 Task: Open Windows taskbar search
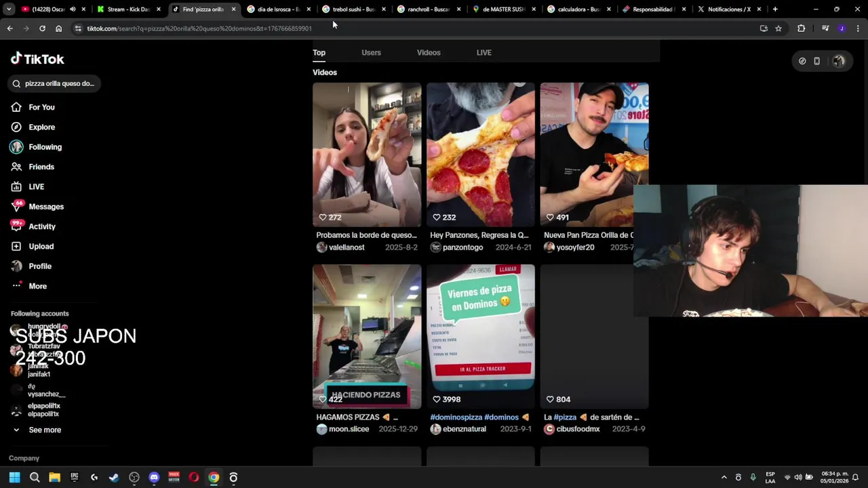pos(35,477)
